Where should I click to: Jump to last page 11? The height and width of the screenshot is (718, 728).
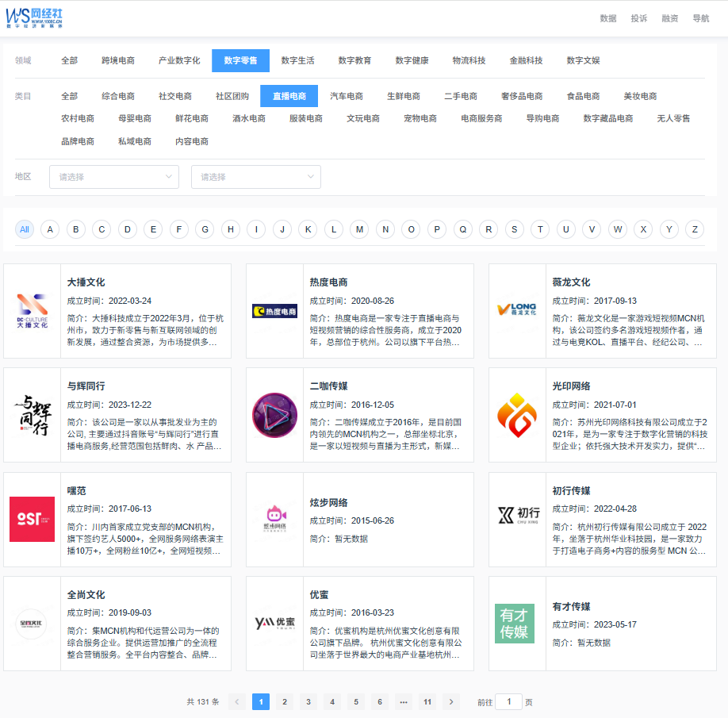427,702
